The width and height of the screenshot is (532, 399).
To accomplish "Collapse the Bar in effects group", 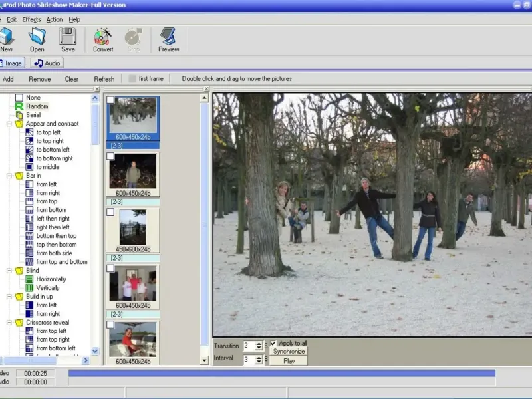I will click(10, 176).
